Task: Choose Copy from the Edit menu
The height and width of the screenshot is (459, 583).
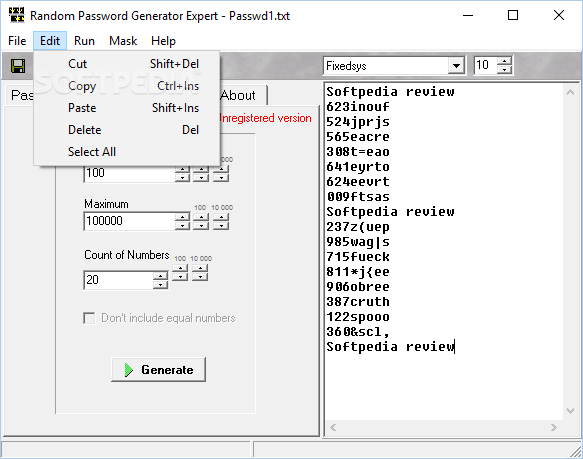Action: pos(127,86)
